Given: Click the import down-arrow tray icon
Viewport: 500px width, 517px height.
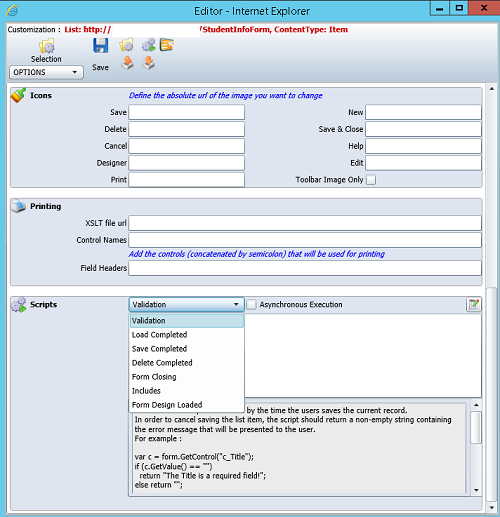Looking at the screenshot, I should pyautogui.click(x=149, y=63).
